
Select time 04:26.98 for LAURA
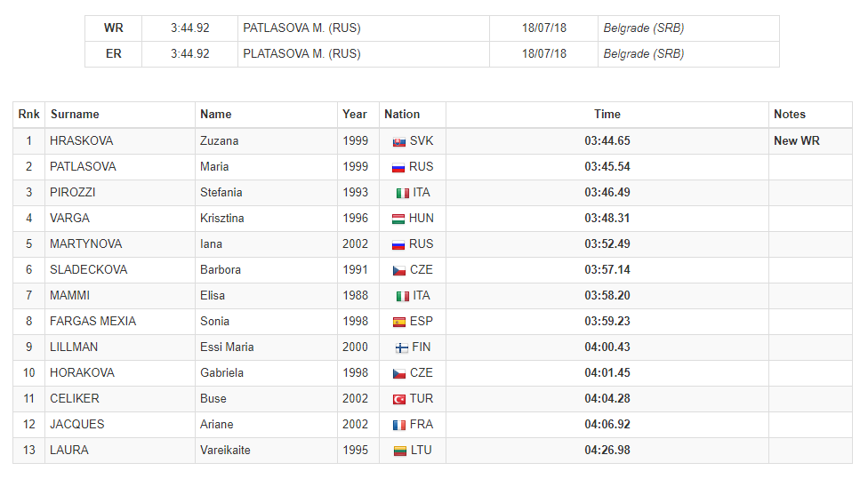pyautogui.click(x=607, y=450)
